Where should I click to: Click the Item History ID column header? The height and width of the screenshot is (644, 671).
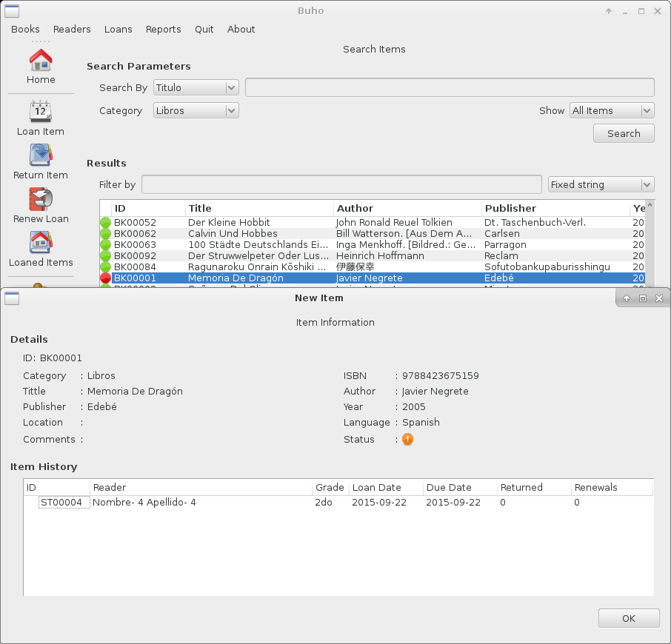click(56, 488)
